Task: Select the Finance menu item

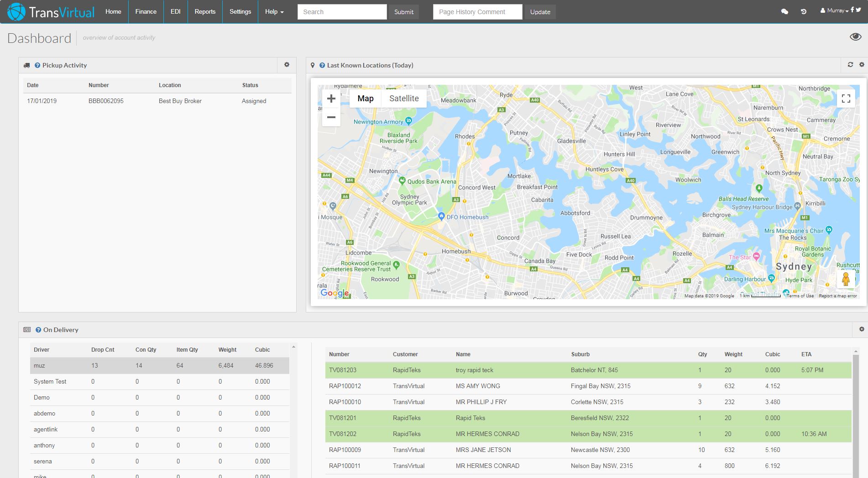Action: tap(146, 12)
